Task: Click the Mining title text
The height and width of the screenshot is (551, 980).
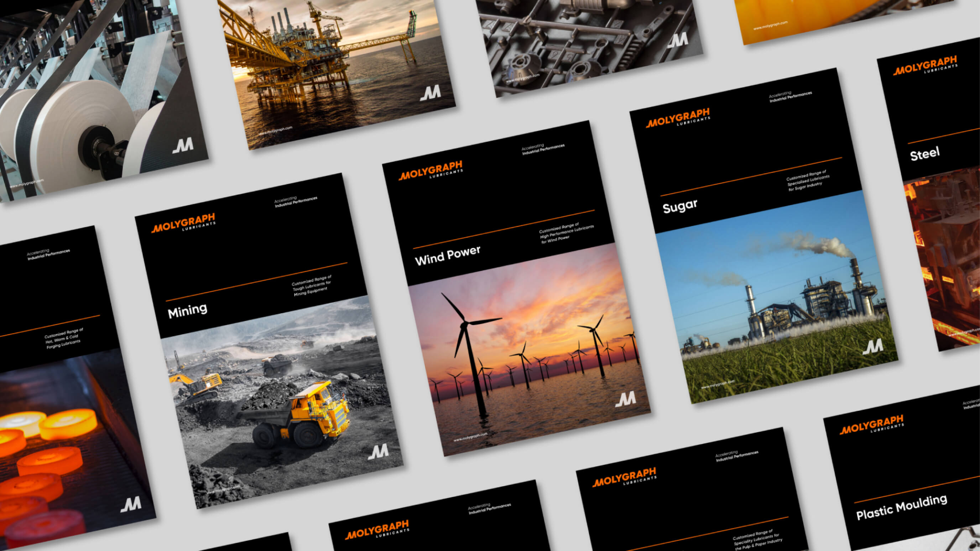Action: point(188,311)
